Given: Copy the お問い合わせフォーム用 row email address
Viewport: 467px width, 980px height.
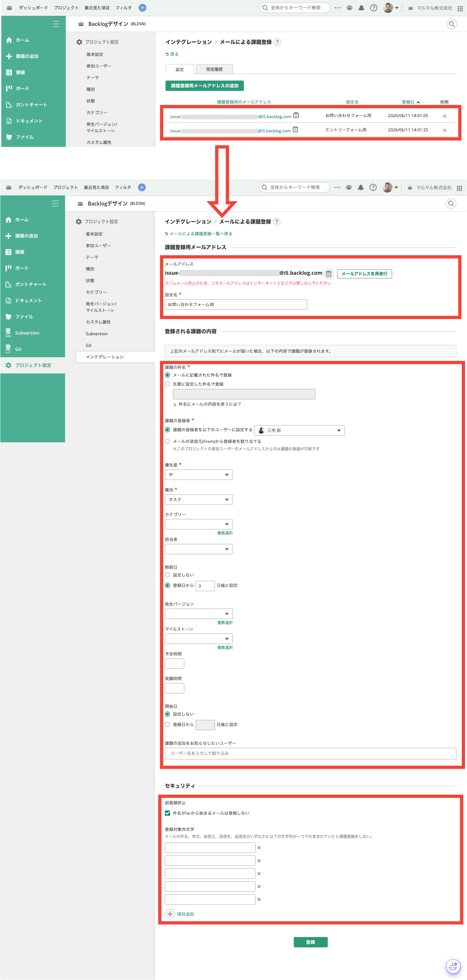Looking at the screenshot, I should tap(296, 115).
